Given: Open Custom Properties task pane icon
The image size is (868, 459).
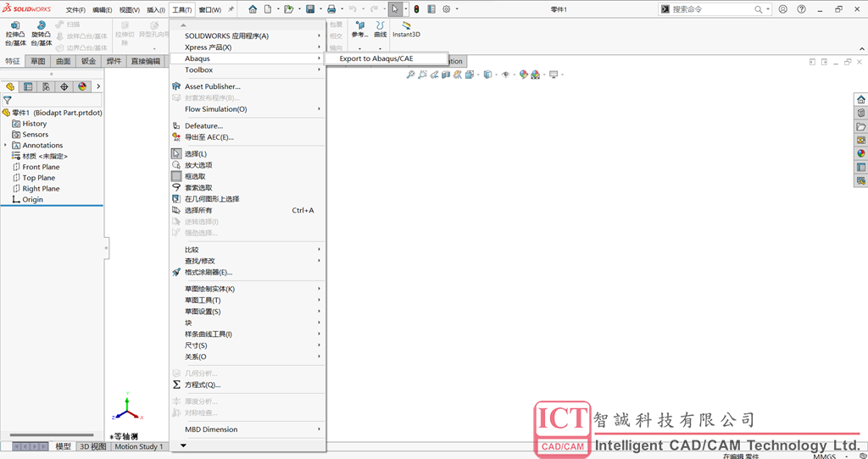Looking at the screenshot, I should click(861, 167).
